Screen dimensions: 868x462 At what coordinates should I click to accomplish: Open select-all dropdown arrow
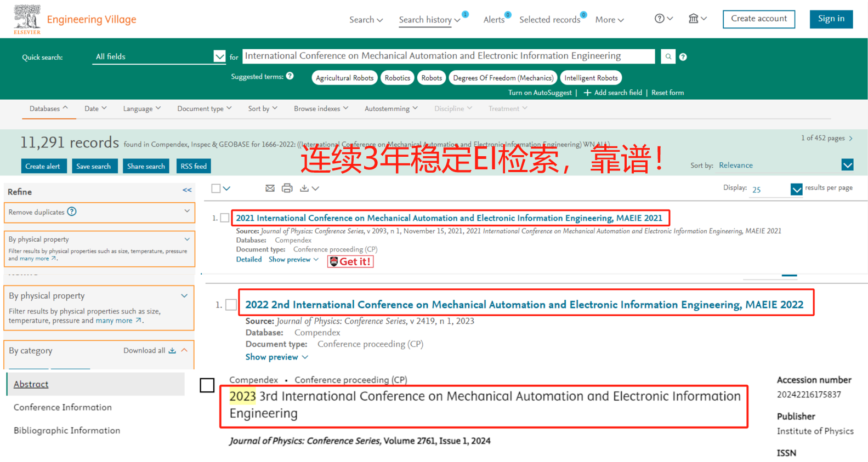click(x=226, y=189)
